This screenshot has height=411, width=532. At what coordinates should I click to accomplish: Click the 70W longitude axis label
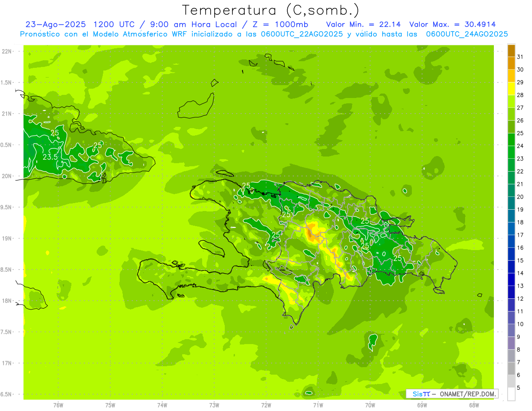click(x=370, y=405)
